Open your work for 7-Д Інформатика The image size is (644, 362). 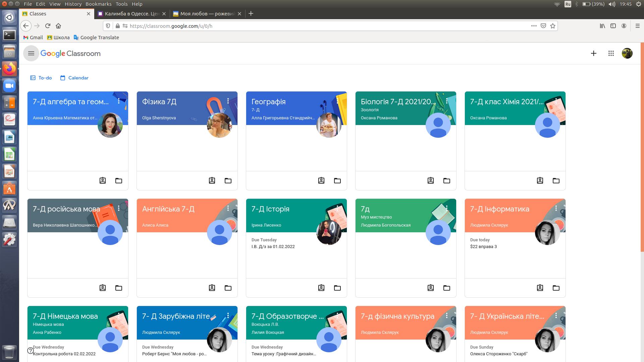540,288
